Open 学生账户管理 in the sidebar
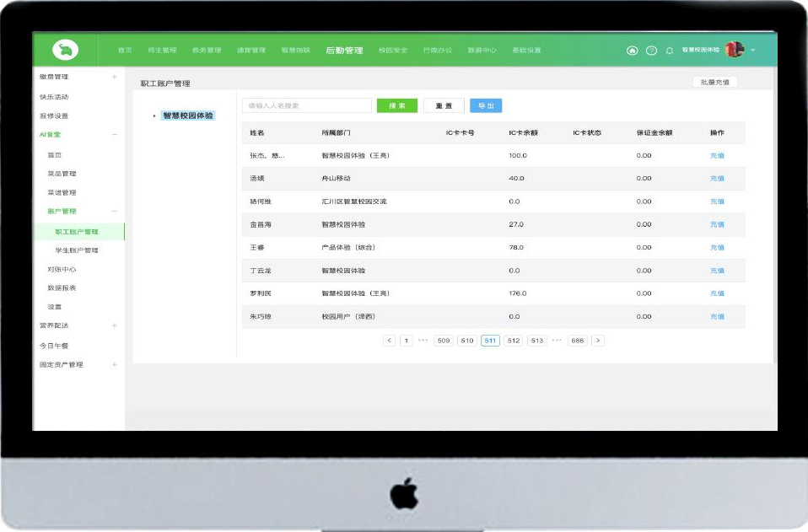Screen dimensions: 808x532 point(77,250)
